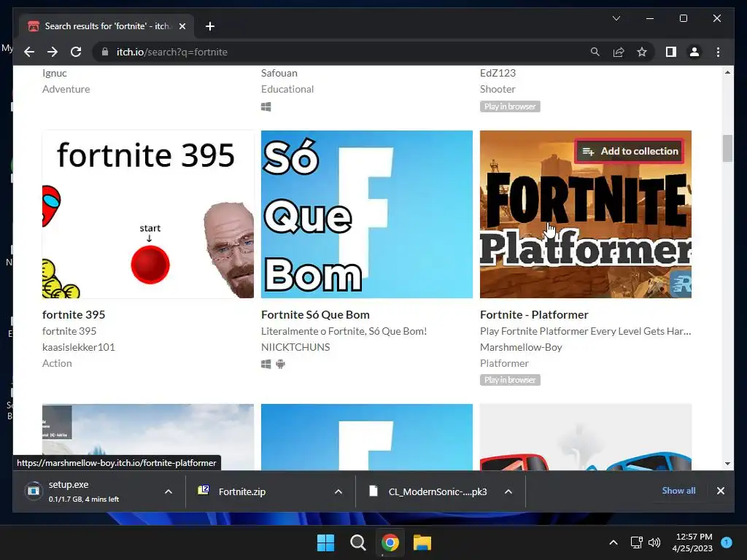The image size is (747, 560).
Task: Open File Explorer from the taskbar
Action: pos(422,542)
